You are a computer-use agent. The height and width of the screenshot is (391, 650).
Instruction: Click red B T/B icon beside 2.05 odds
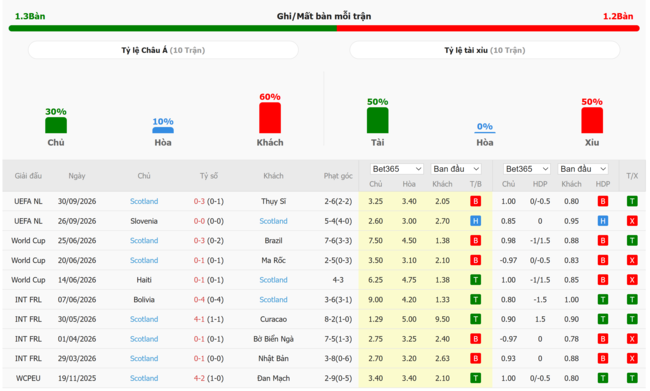point(475,201)
